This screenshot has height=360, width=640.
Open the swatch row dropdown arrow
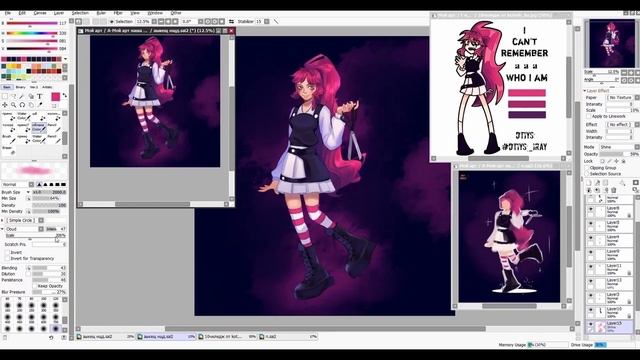pos(65,59)
